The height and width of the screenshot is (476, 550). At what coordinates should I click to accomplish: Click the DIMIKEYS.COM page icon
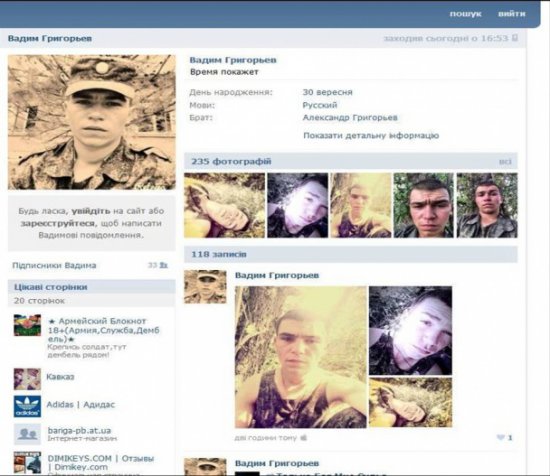coord(27,462)
